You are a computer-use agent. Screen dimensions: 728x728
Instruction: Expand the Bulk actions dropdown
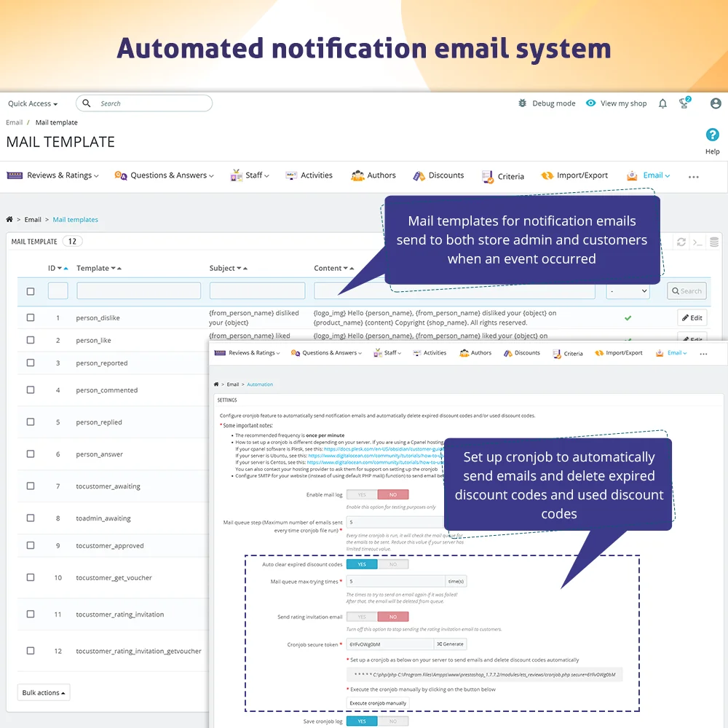(43, 692)
